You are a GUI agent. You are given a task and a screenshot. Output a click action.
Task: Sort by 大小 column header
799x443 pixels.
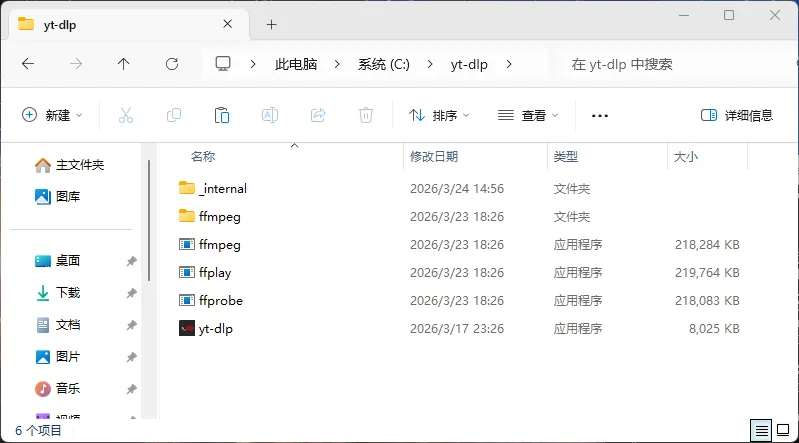point(686,157)
